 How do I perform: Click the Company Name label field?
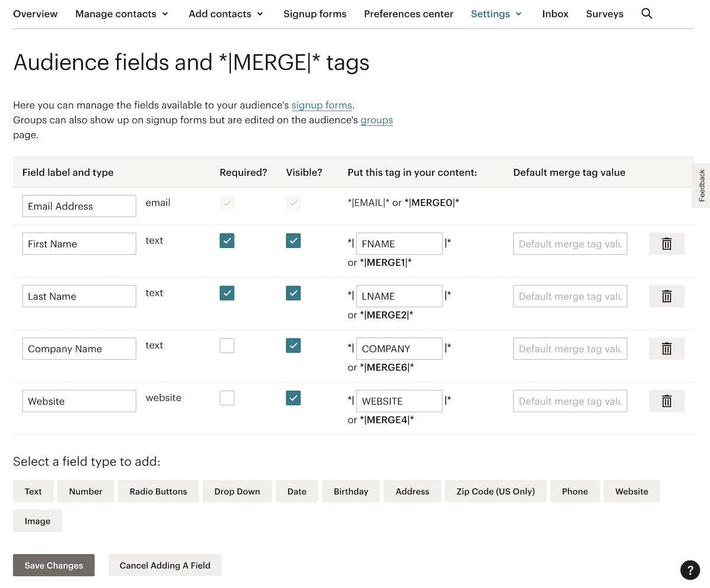79,348
